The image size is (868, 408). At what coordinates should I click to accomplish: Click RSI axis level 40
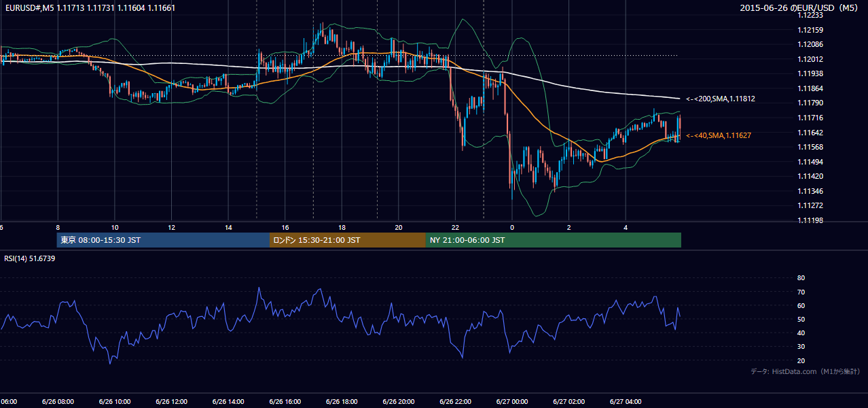coord(801,333)
